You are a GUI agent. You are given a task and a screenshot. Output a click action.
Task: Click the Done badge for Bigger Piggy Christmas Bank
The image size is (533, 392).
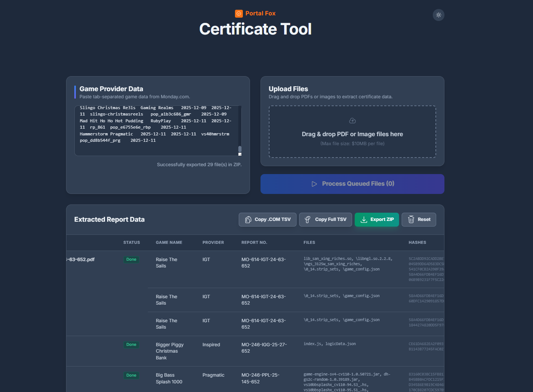pyautogui.click(x=131, y=345)
